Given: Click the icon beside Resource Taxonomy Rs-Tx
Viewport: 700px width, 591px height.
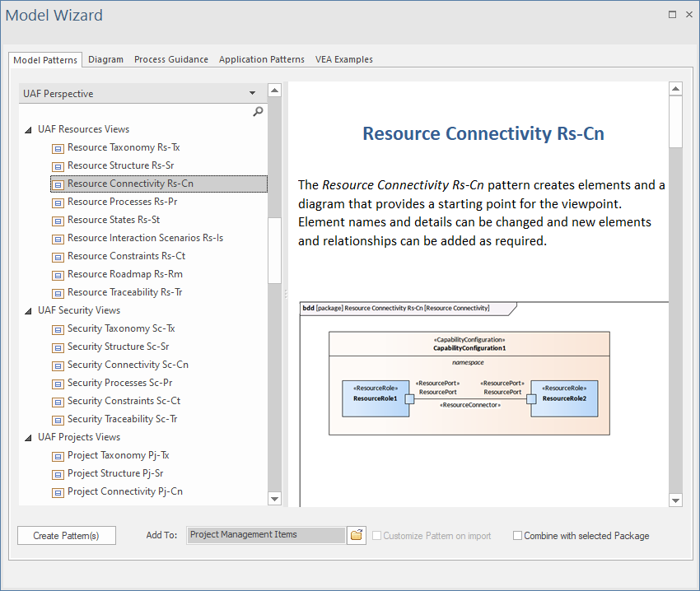Looking at the screenshot, I should point(58,148).
